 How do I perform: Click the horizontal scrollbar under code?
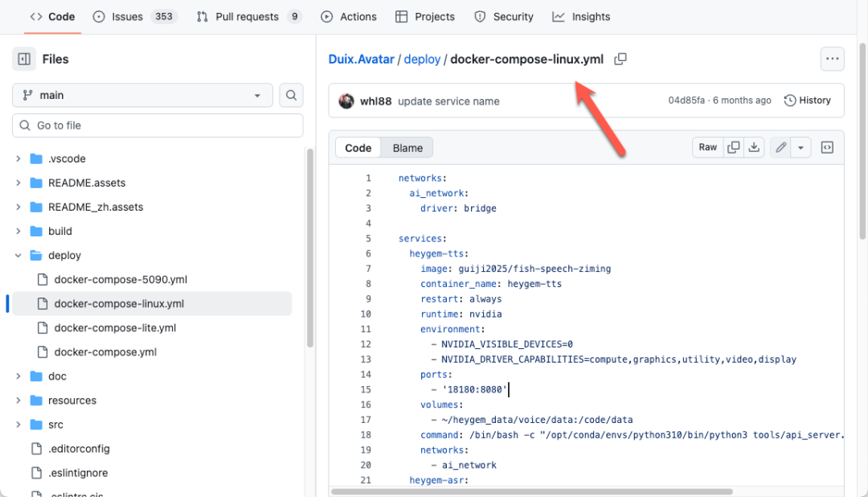[x=530, y=491]
